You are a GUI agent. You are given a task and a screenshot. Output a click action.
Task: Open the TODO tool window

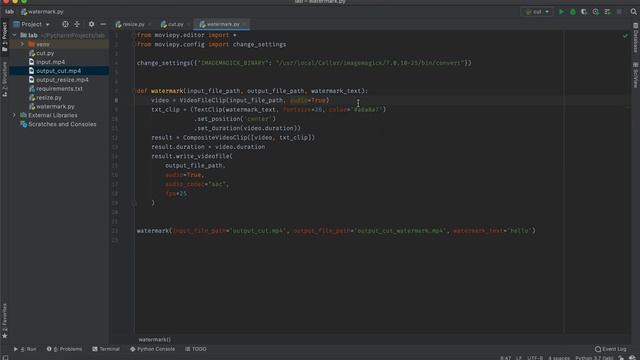tap(196, 349)
